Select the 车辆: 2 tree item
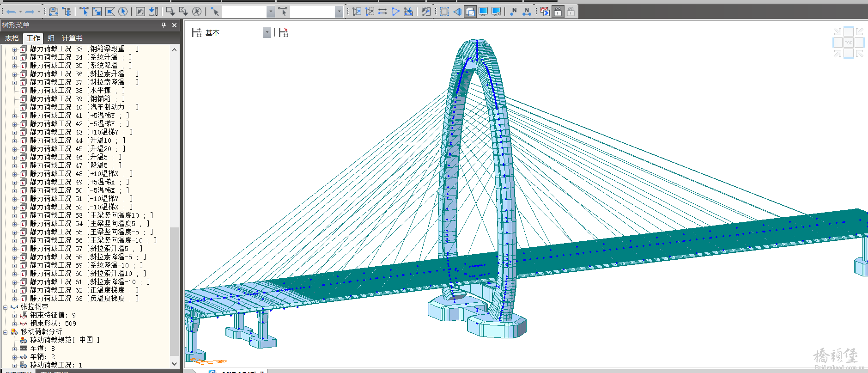Image resolution: width=868 pixels, height=373 pixels. click(x=42, y=357)
